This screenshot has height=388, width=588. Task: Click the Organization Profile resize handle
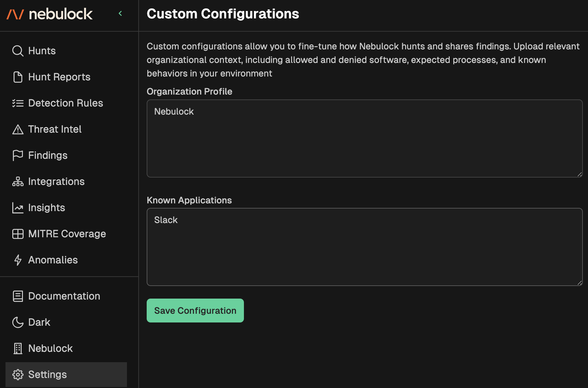tap(580, 174)
